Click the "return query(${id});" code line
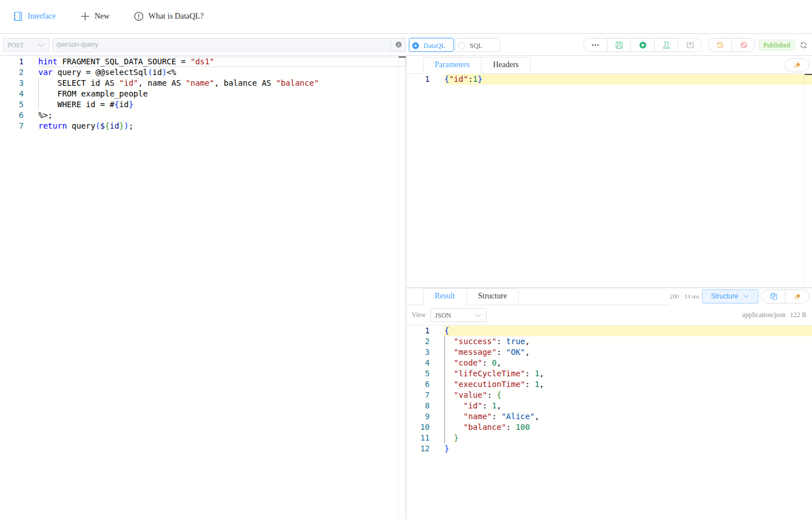 click(86, 126)
